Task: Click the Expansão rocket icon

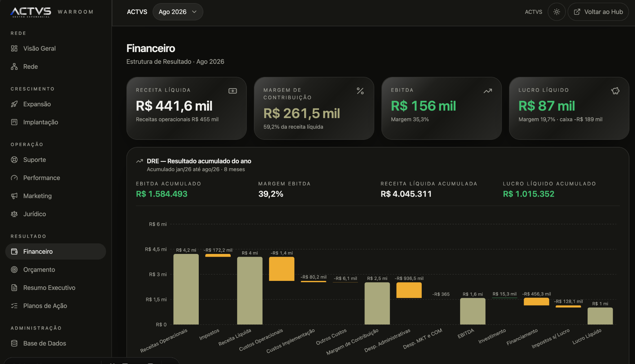Action: click(14, 104)
